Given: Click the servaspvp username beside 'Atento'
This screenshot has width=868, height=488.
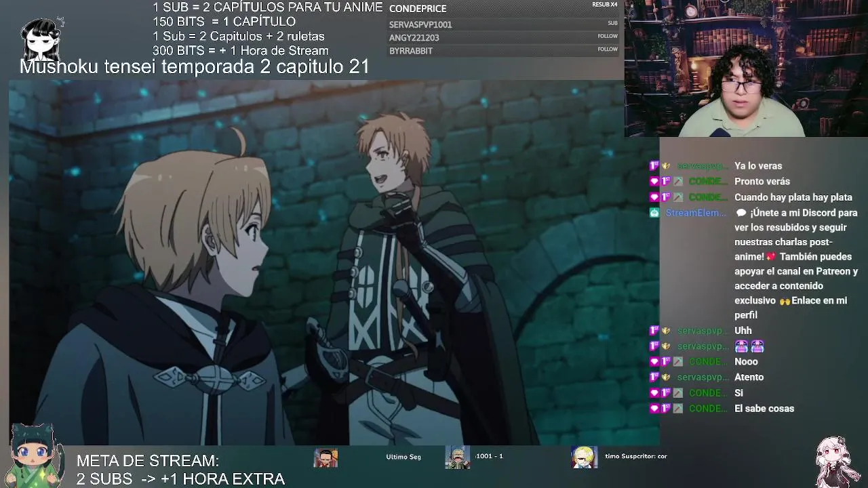Looking at the screenshot, I should pyautogui.click(x=703, y=378).
